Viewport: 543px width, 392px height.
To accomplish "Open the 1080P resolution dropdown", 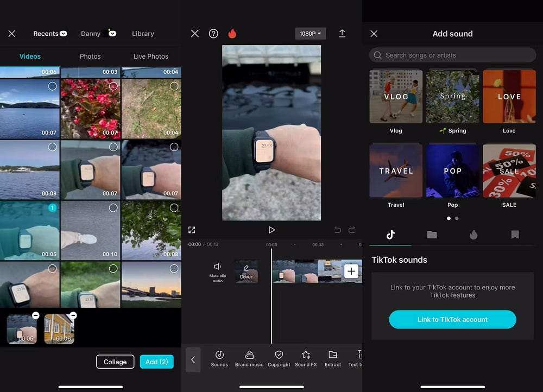I will 310,34.
